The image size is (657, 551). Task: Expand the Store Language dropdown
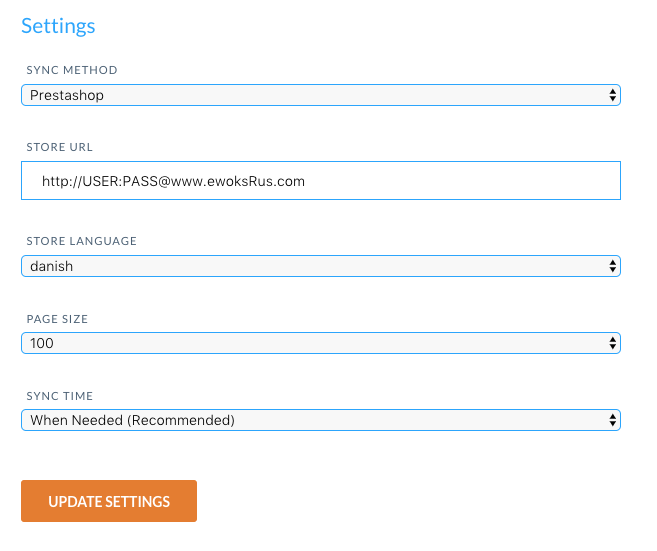pyautogui.click(x=320, y=266)
